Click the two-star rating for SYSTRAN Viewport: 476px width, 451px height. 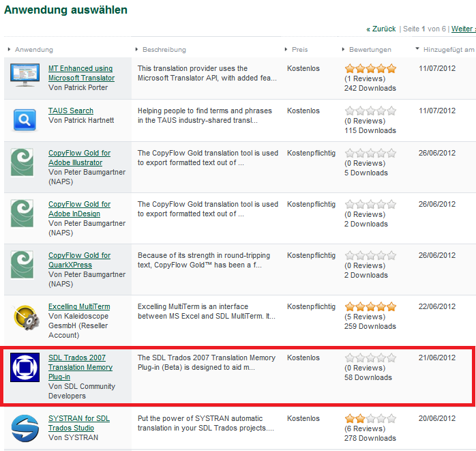tap(370, 418)
